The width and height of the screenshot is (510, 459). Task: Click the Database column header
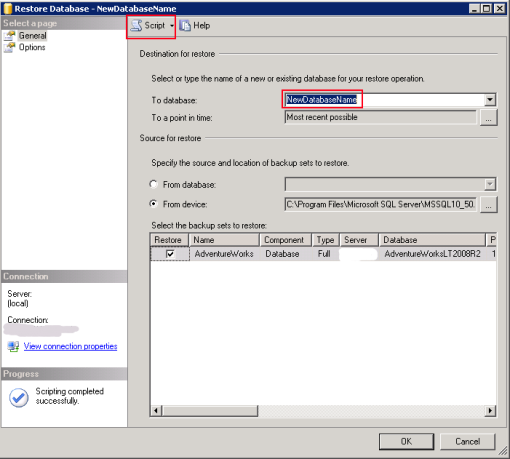[x=432, y=240]
